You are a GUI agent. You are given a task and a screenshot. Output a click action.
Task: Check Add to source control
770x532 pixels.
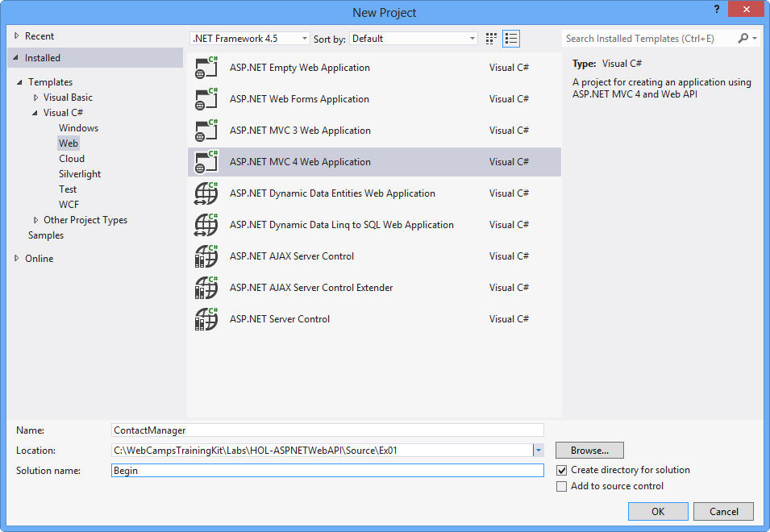point(562,486)
